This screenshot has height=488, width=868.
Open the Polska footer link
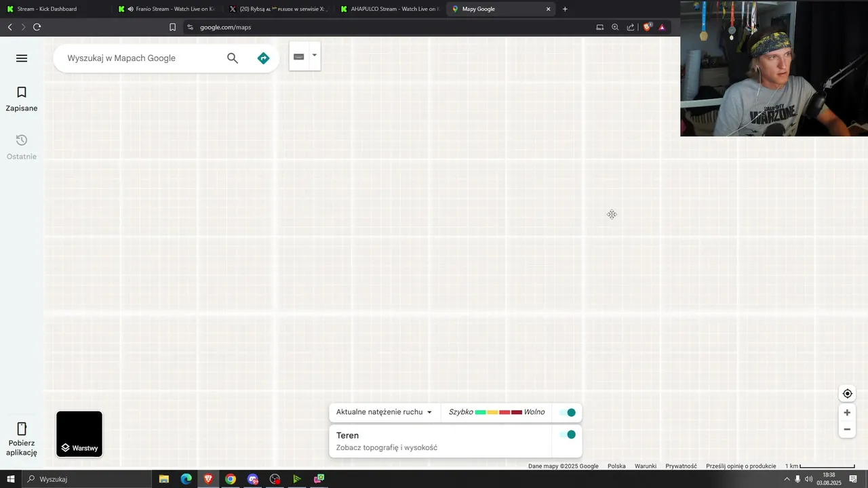click(x=616, y=466)
